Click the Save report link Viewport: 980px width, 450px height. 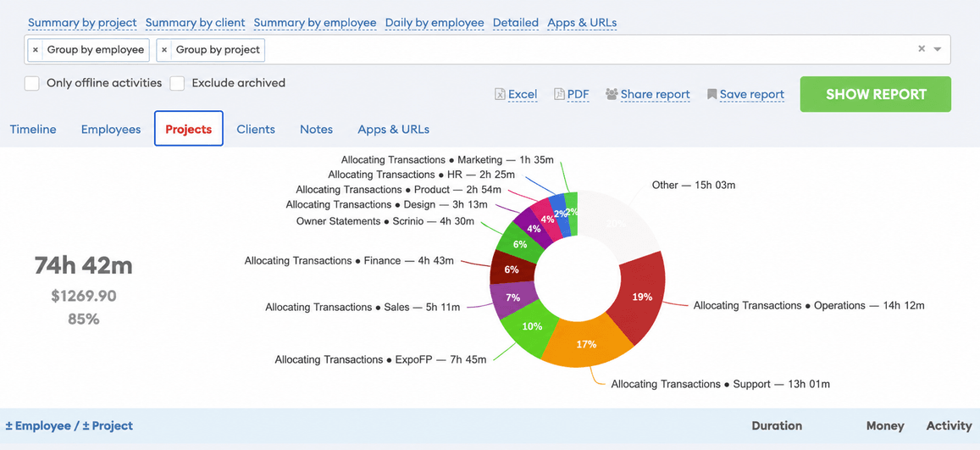tap(752, 95)
